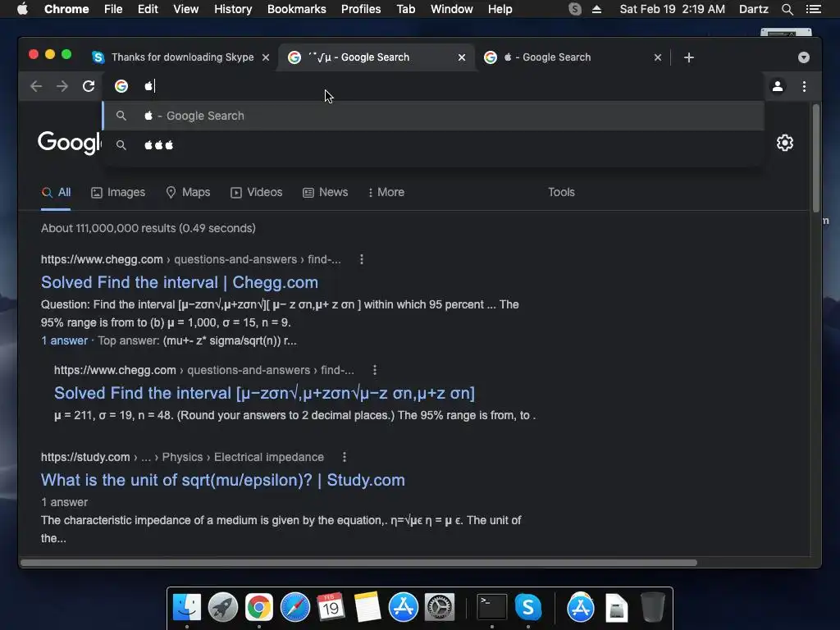Open the second Chegg interval link
Viewport: 840px width, 630px height.
(x=264, y=393)
